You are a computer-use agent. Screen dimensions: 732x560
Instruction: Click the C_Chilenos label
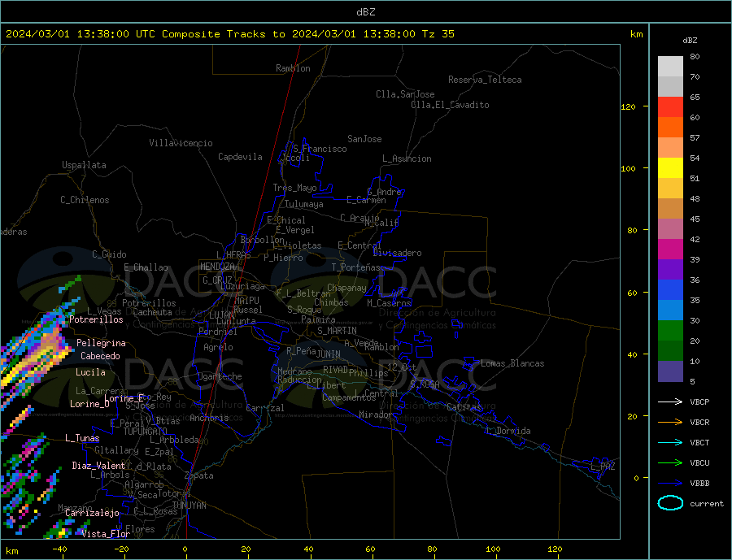[85, 200]
